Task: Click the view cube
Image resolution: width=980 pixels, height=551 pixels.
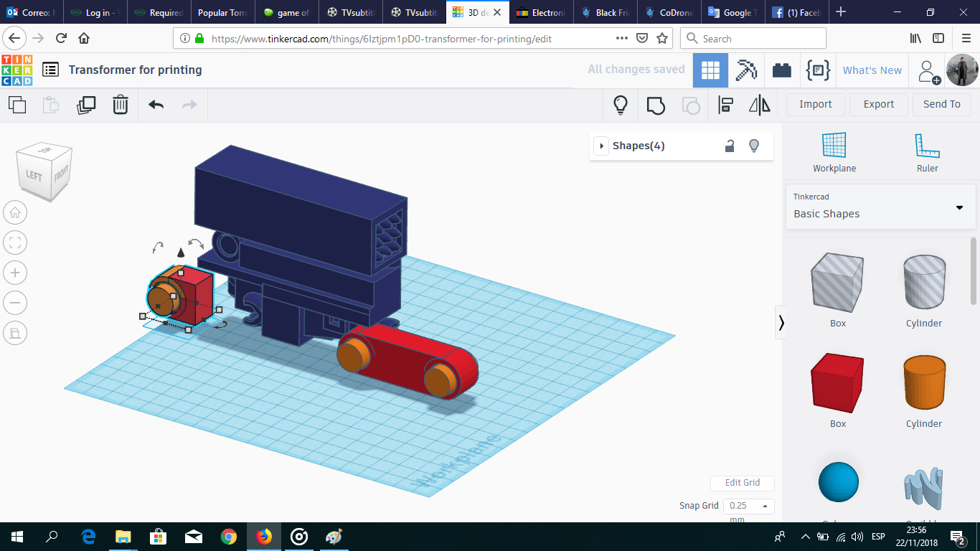Action: coord(44,171)
